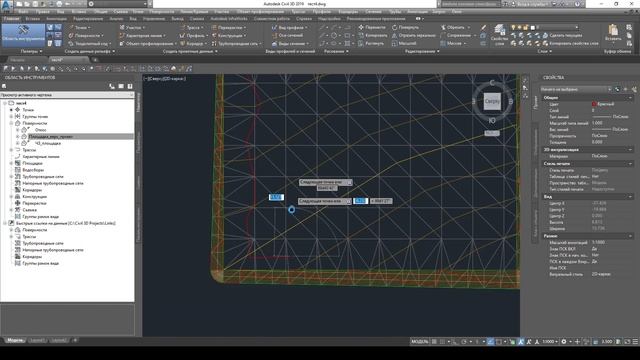Open the Обрезать (Trim) tool
This screenshot has width=640, height=360.
click(x=455, y=27)
